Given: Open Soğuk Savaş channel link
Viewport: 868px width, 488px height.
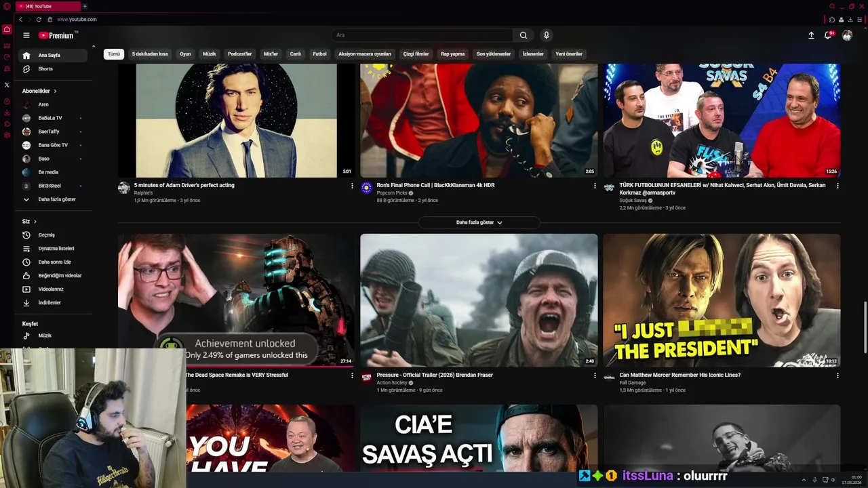Looking at the screenshot, I should 633,201.
